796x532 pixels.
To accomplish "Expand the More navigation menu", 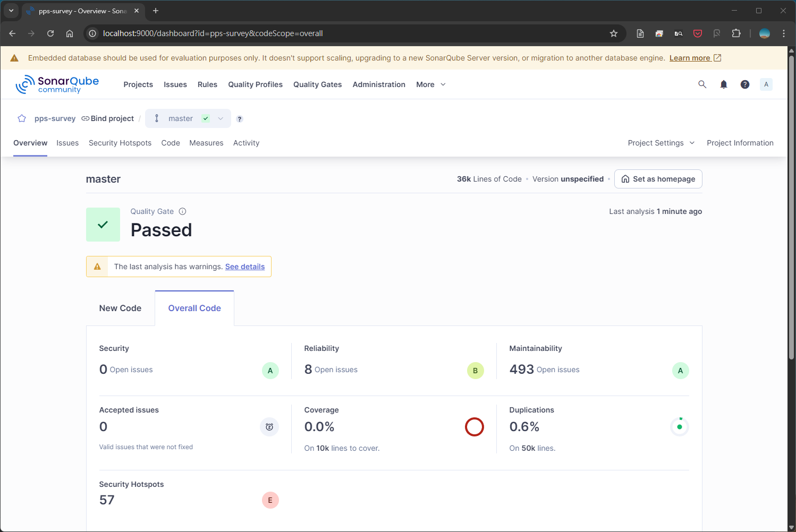I will tap(430, 84).
